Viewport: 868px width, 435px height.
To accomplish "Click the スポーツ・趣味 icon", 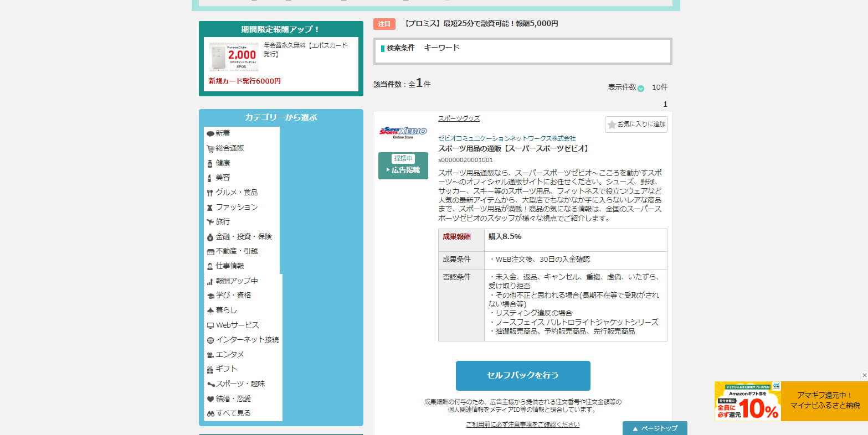I will point(210,384).
